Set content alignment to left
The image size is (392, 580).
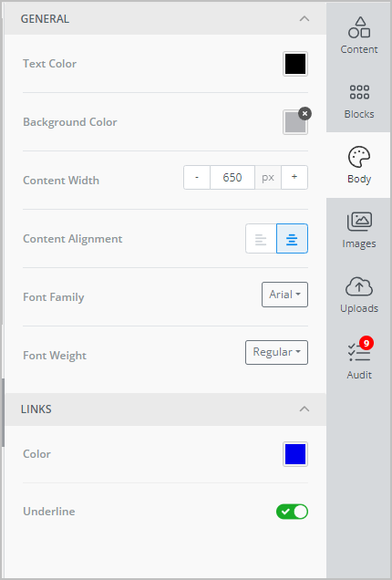[x=261, y=239]
